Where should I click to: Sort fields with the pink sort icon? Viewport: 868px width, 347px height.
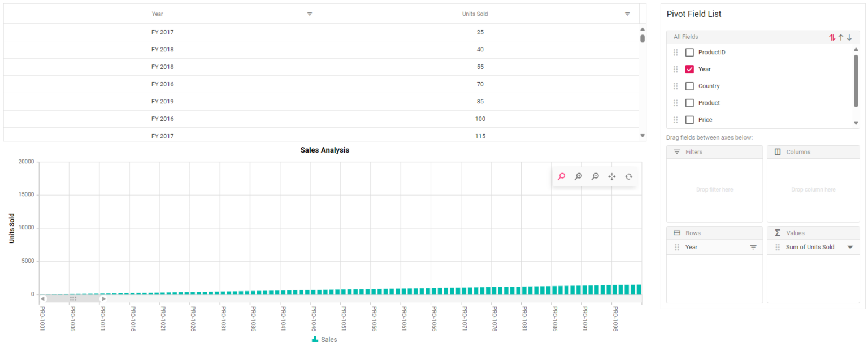click(x=832, y=37)
